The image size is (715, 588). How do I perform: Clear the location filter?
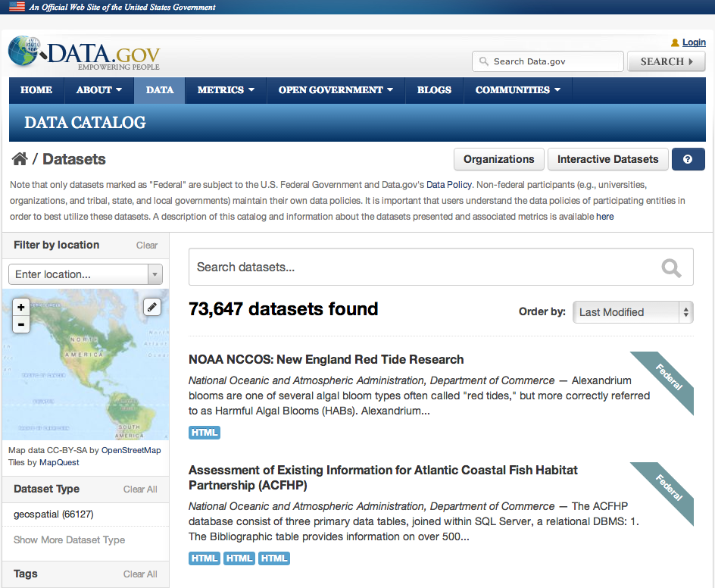[147, 246]
